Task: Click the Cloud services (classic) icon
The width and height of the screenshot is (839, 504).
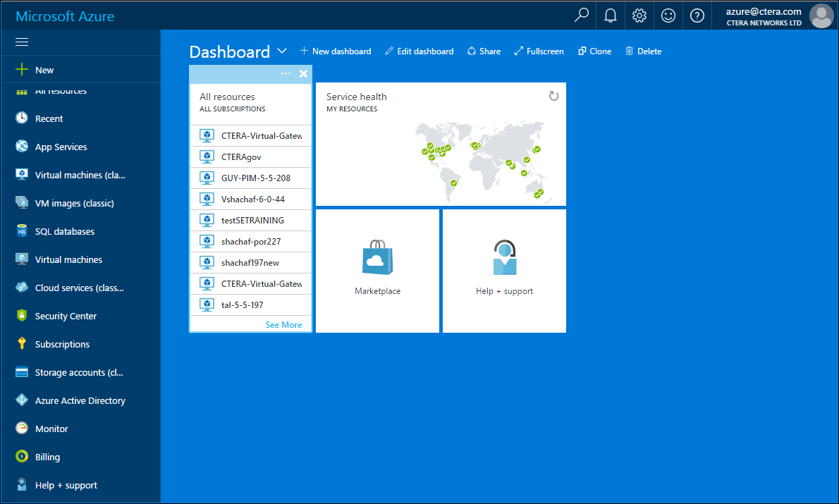Action: click(x=22, y=288)
